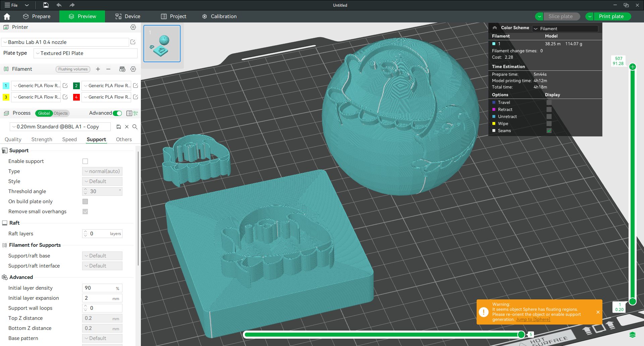The image size is (644, 346).
Task: Open the Support/raft base filament dropdown
Action: (102, 256)
